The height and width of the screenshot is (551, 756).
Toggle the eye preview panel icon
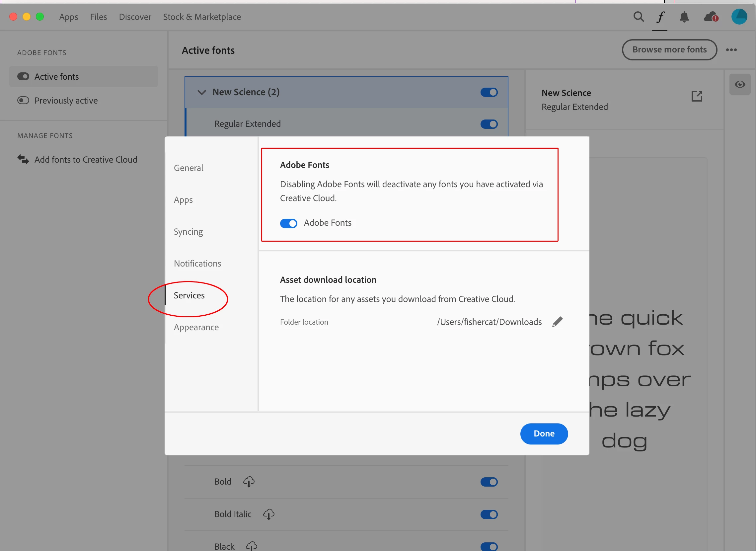coord(740,84)
